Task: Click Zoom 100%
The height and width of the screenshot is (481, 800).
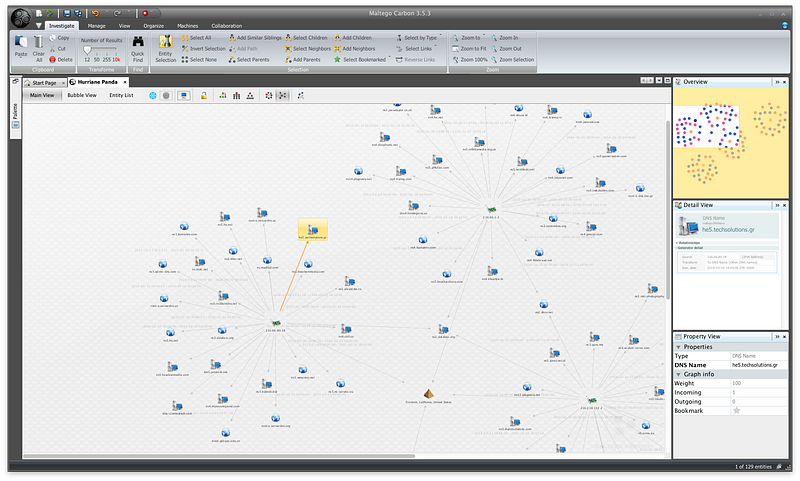Action: pyautogui.click(x=470, y=60)
